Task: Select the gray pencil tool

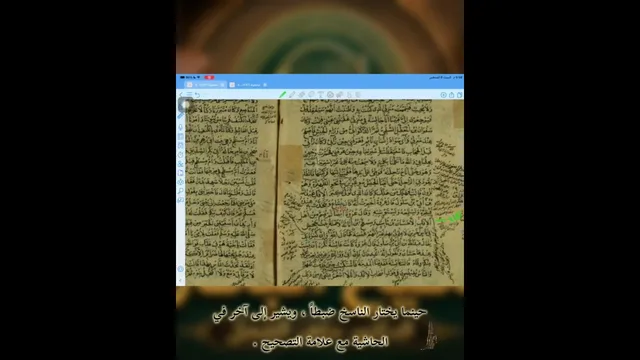Action: [x=292, y=95]
